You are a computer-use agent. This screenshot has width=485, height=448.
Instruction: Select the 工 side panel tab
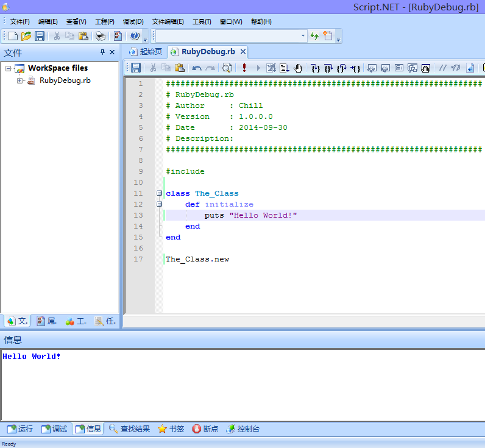[x=76, y=321]
